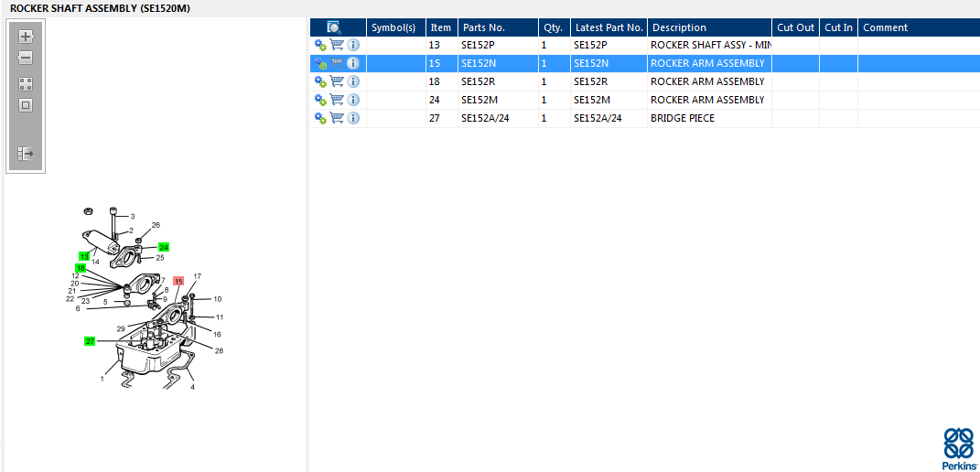Click latest part number SE152A/24
This screenshot has height=472, width=980.
point(598,117)
